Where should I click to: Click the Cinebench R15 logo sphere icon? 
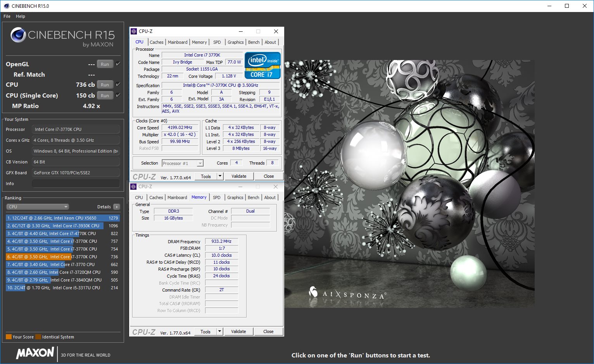click(x=18, y=35)
